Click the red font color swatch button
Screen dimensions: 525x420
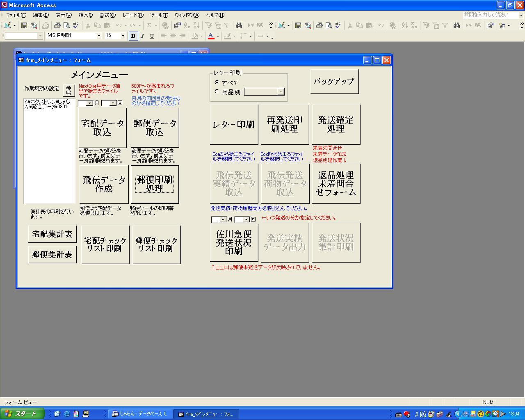[211, 36]
